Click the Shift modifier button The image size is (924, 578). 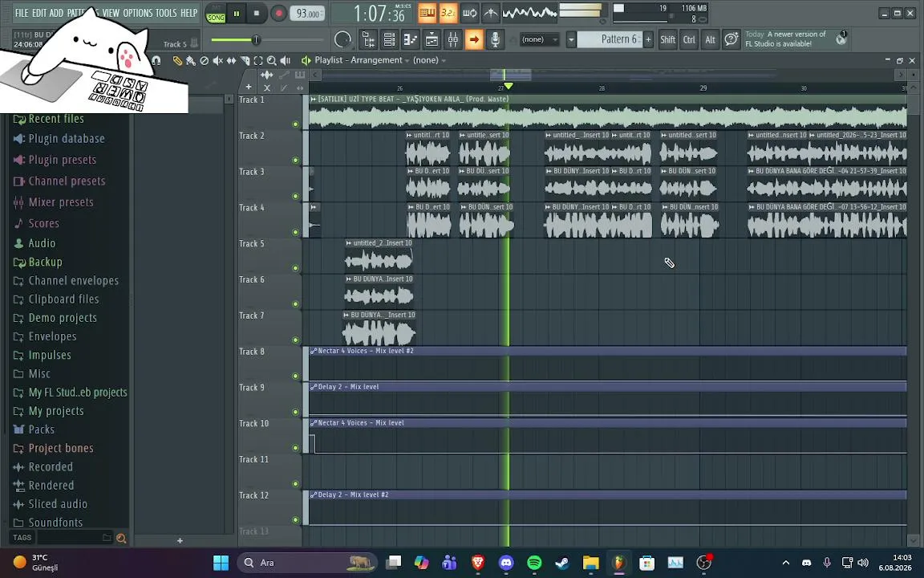point(667,39)
